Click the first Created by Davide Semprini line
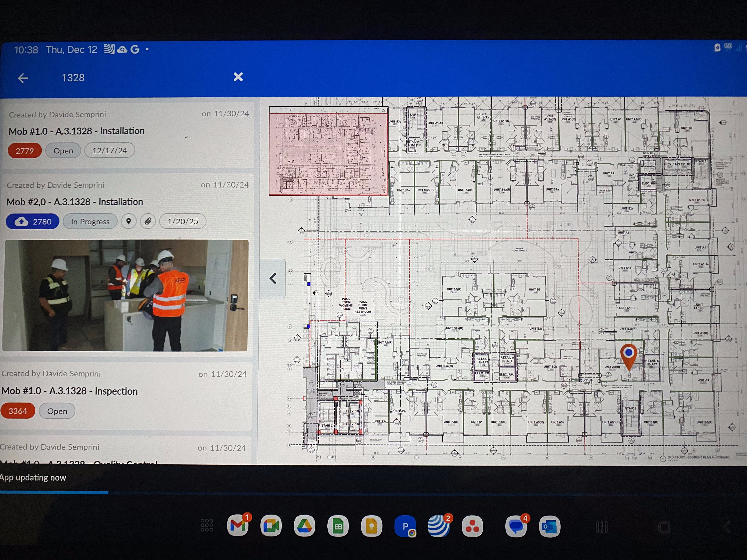 click(x=57, y=115)
